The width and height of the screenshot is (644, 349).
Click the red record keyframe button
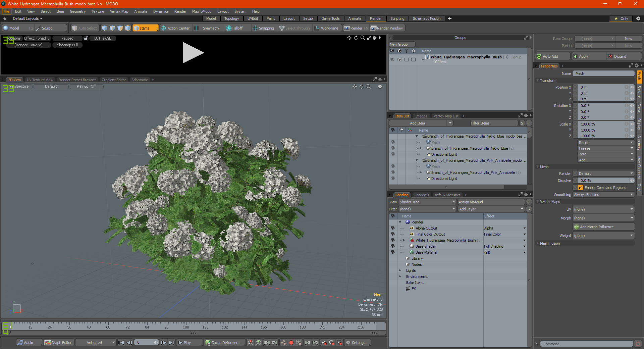291,343
